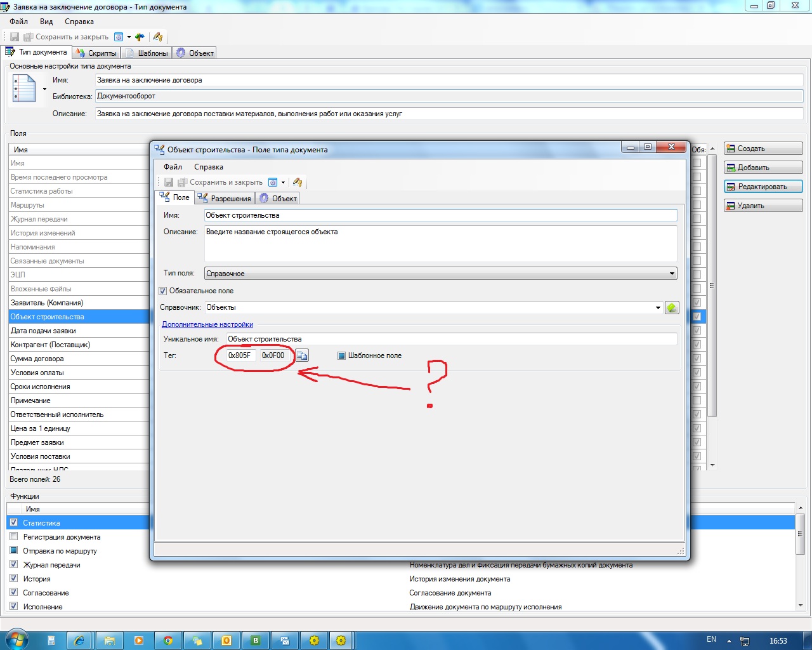
Task: Click the signpost icon in the main toolbar
Action: 140,37
